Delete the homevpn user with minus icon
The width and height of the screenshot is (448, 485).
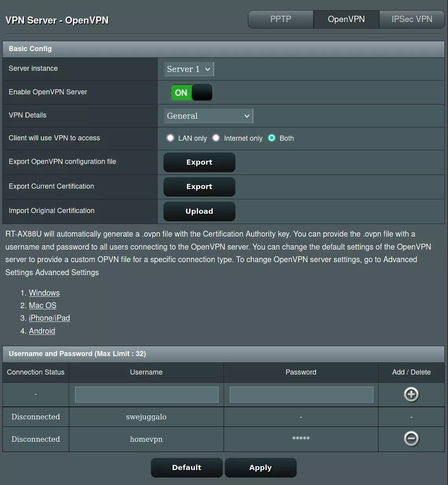click(x=411, y=439)
